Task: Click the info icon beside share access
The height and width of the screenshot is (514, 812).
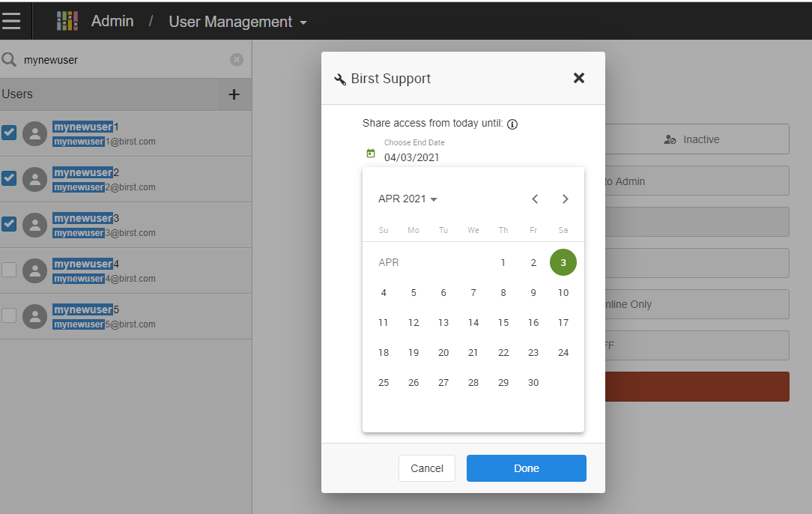Action: pyautogui.click(x=512, y=124)
